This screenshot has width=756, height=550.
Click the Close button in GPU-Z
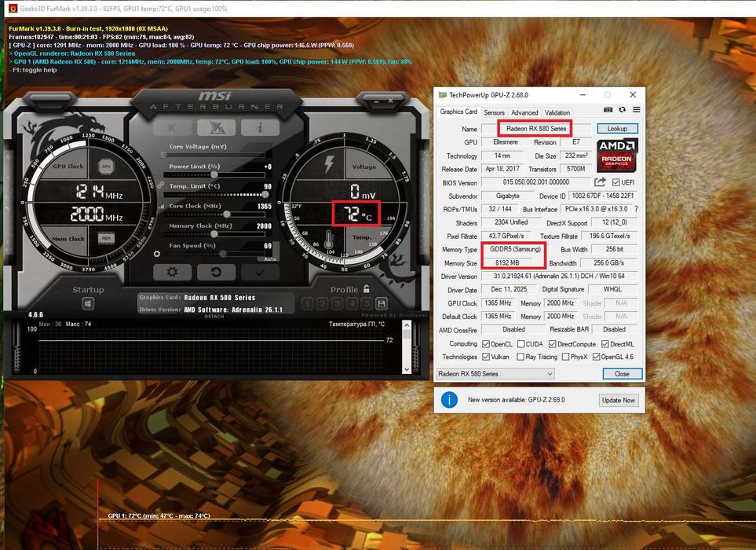pyautogui.click(x=622, y=373)
